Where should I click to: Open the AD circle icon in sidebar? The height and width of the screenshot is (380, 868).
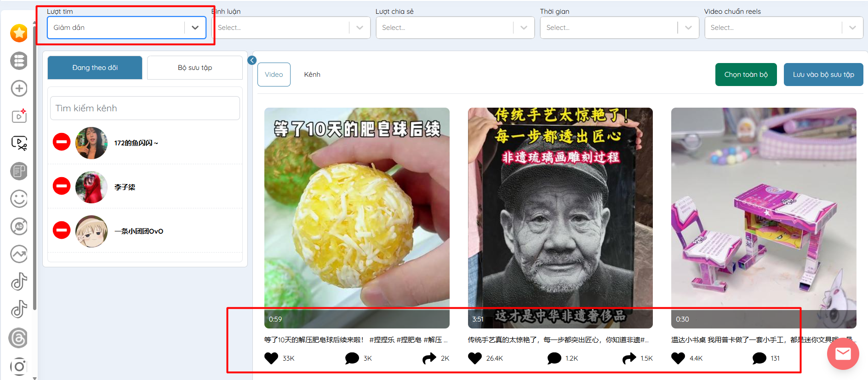(x=19, y=226)
